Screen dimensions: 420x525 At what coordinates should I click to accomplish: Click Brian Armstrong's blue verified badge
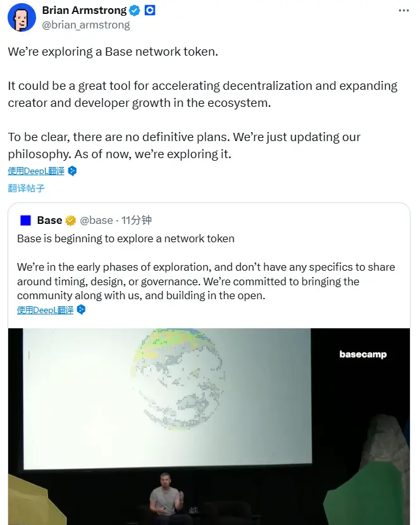[133, 10]
